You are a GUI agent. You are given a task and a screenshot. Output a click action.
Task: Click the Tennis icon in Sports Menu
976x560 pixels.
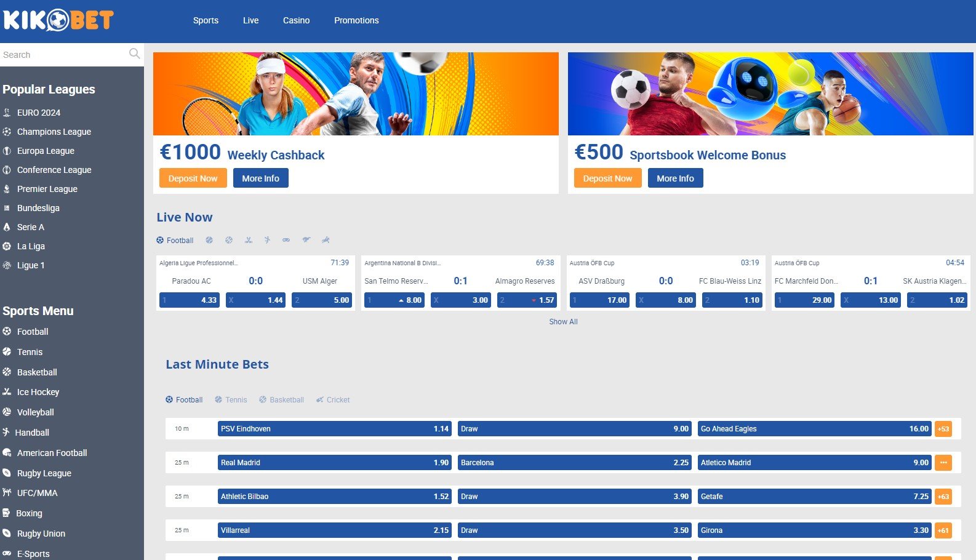coord(7,351)
